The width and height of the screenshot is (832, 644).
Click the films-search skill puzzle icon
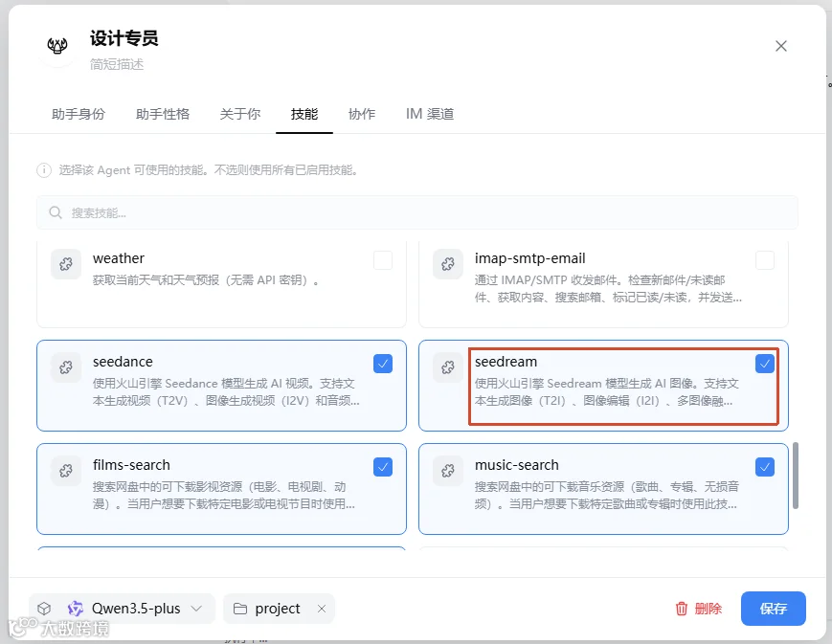coord(66,471)
